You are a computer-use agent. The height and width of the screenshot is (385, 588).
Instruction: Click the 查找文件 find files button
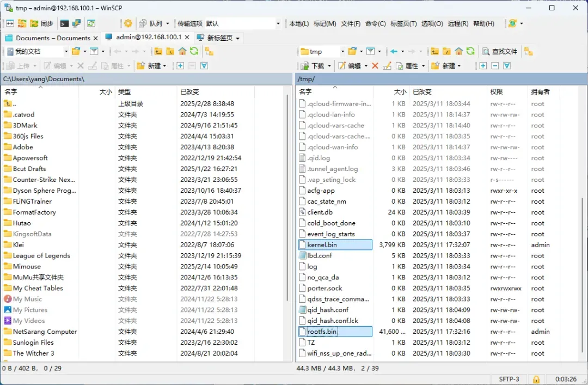click(x=499, y=51)
